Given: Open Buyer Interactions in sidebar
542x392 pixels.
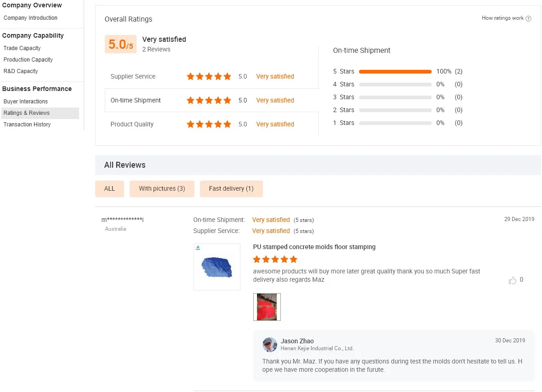Looking at the screenshot, I should tap(26, 102).
